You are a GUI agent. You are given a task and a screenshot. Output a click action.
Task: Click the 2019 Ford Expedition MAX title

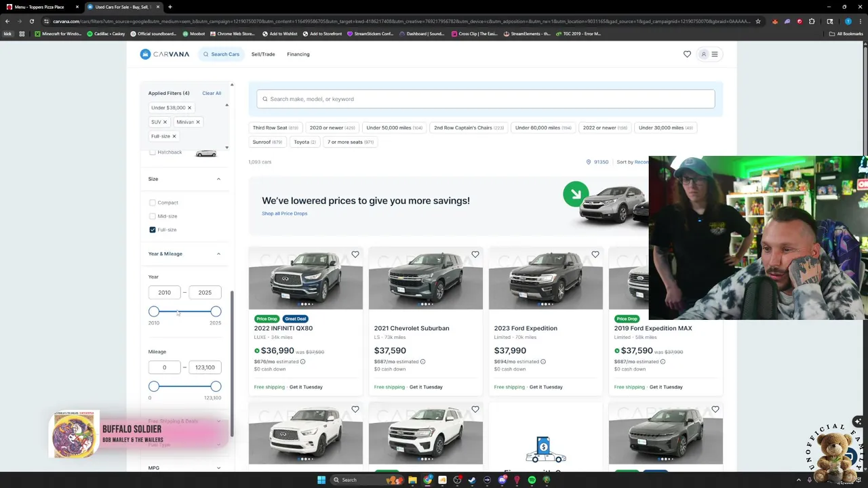[653, 328]
